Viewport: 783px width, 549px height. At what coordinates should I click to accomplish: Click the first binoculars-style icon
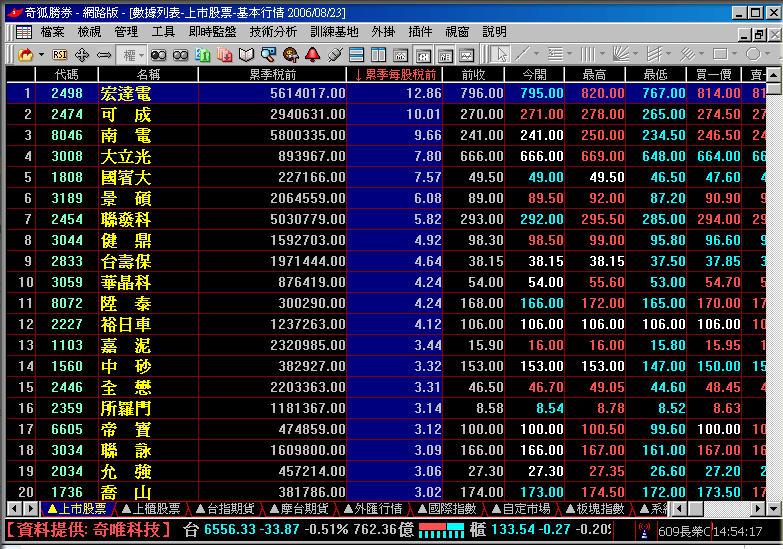pos(159,55)
